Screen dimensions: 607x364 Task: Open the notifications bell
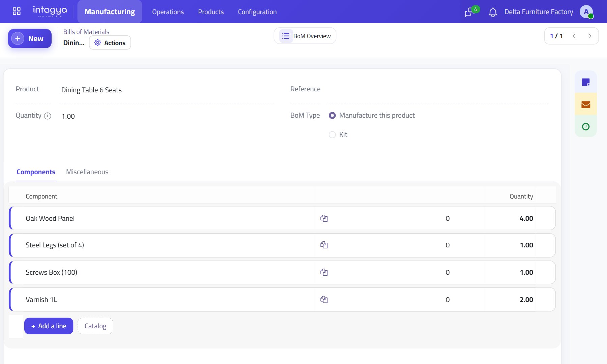pyautogui.click(x=493, y=12)
